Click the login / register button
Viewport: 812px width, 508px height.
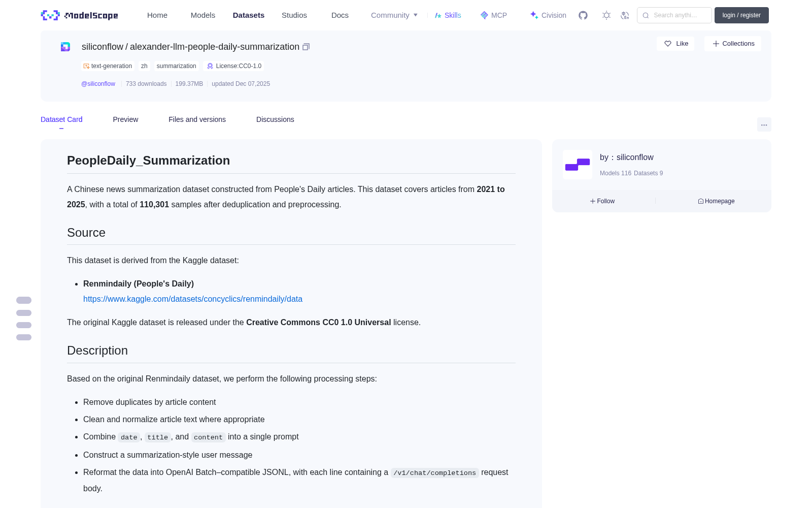point(741,15)
